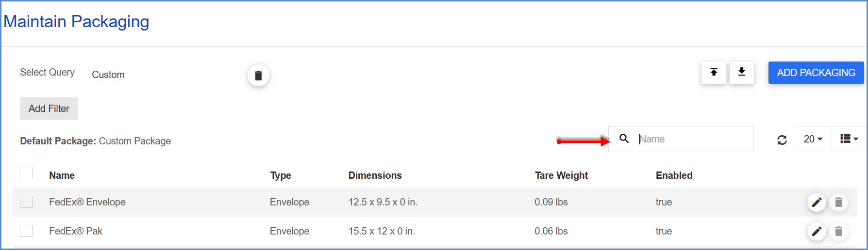Toggle the select-all header checkbox

coord(26,173)
